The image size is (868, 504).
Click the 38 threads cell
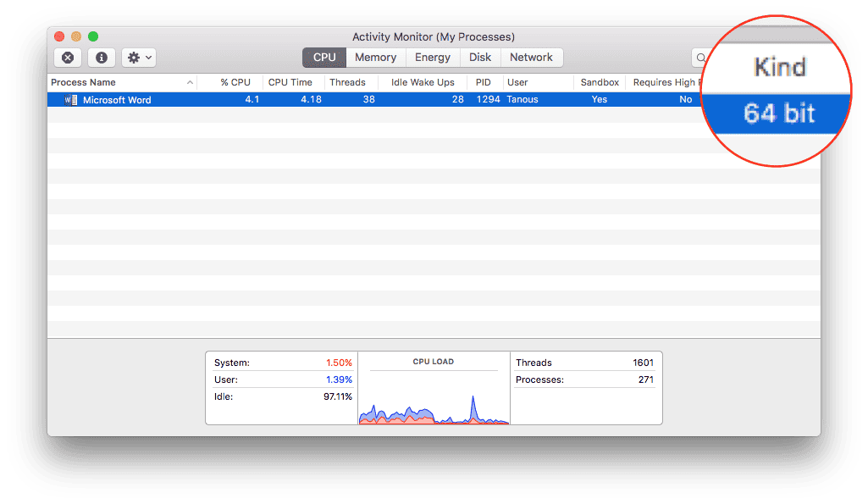pyautogui.click(x=369, y=100)
